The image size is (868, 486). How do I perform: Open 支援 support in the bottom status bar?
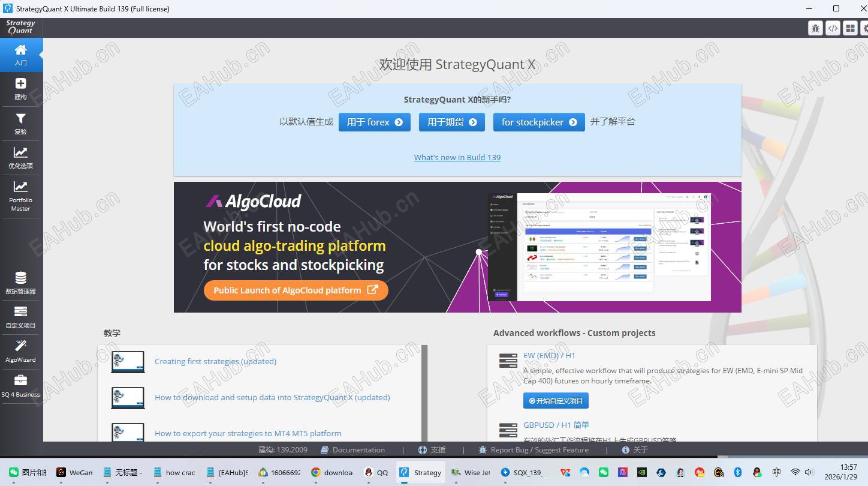pyautogui.click(x=432, y=450)
